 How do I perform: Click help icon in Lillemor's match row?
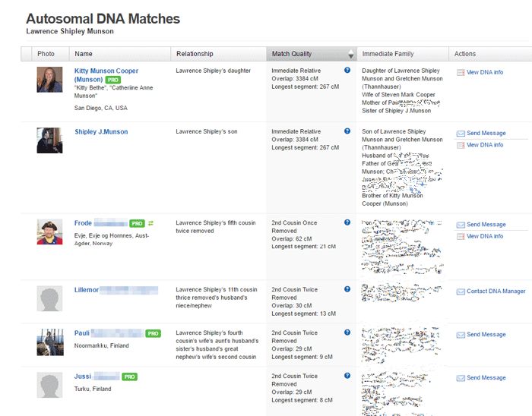[x=347, y=289]
